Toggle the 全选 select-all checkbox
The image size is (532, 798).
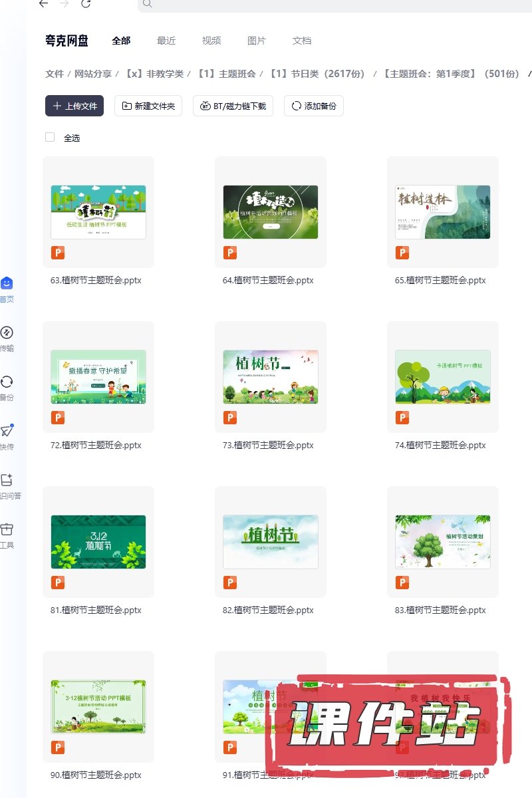[50, 138]
